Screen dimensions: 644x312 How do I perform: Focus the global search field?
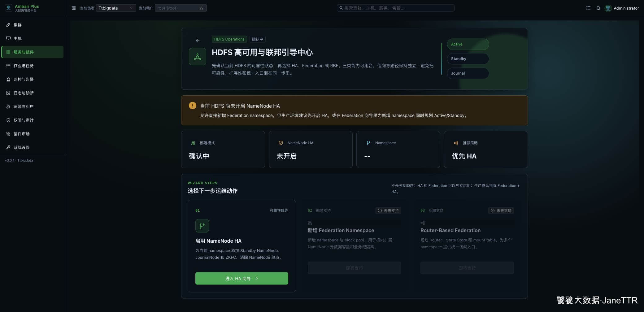click(395, 8)
